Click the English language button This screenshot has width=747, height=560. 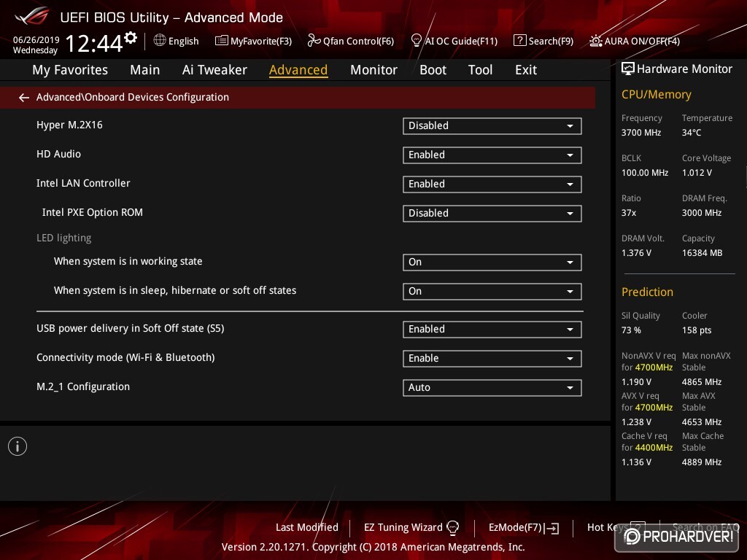click(183, 42)
